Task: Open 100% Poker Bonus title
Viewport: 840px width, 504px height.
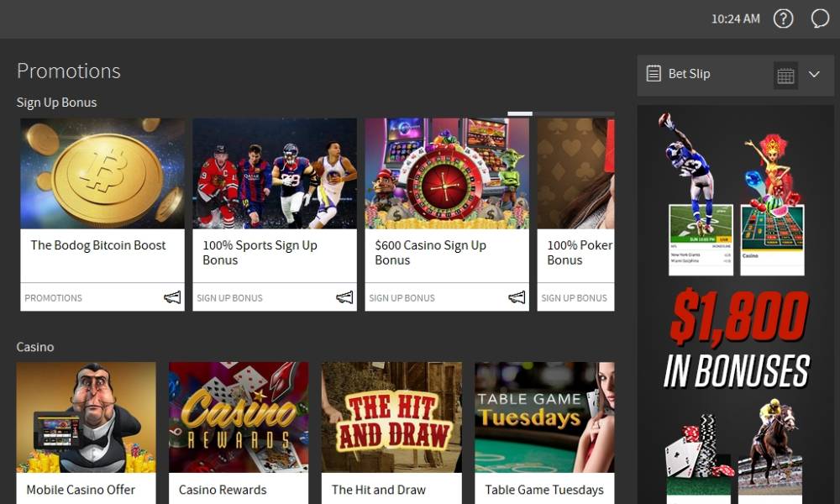Action: click(x=580, y=252)
